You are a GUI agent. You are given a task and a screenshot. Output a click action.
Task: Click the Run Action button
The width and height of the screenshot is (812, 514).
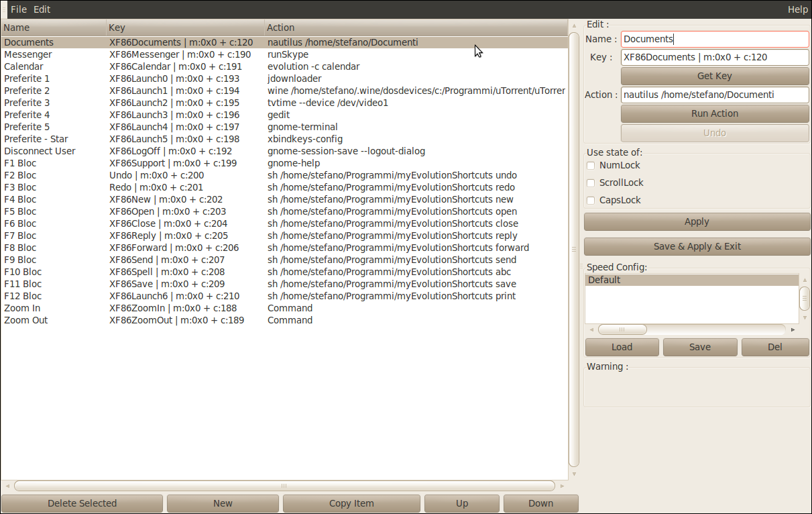coord(714,113)
